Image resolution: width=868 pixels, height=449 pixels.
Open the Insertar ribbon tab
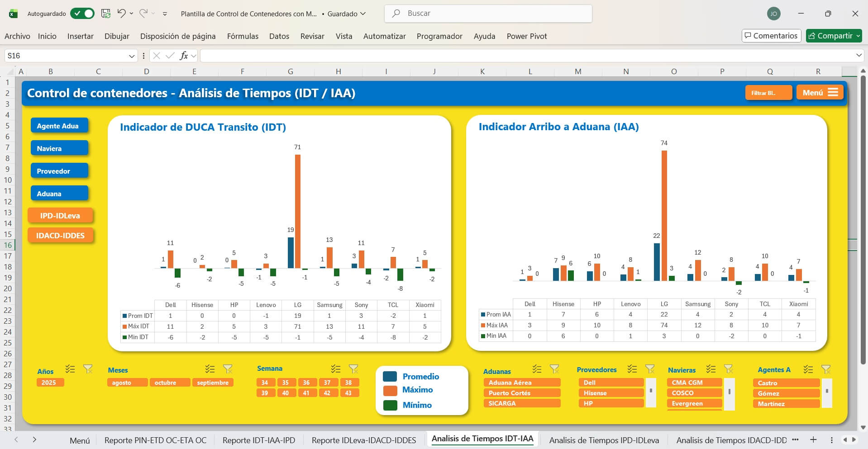(x=81, y=36)
